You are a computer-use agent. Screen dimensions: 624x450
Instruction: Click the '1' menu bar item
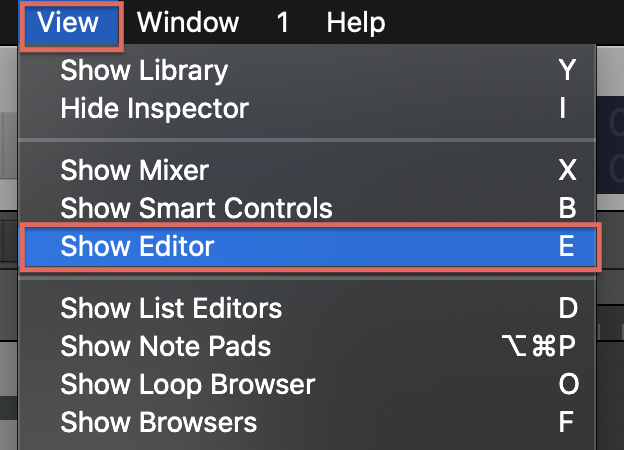(283, 22)
